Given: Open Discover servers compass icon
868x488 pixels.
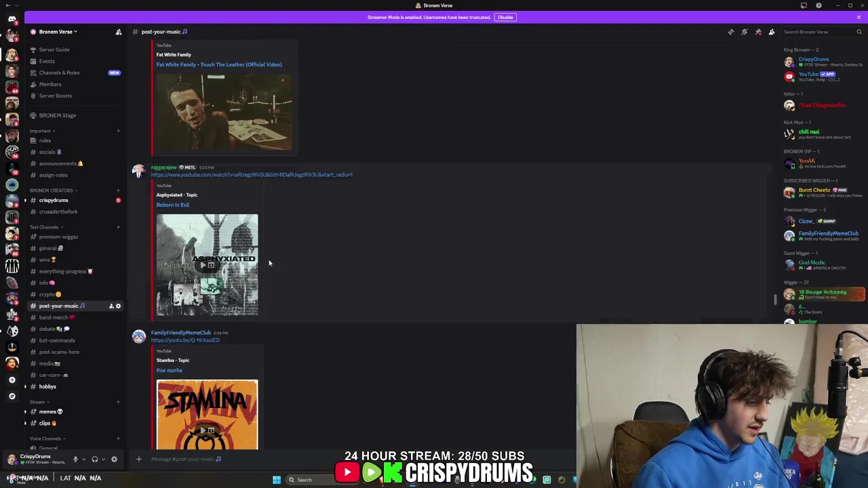Looking at the screenshot, I should pyautogui.click(x=12, y=396).
